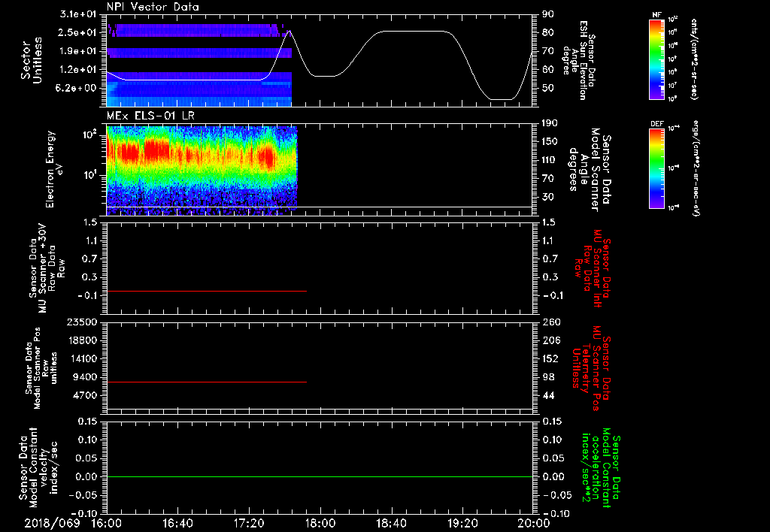This screenshot has height=532, width=770.
Task: Click the 60 degree elevation tick label
Action: click(548, 70)
